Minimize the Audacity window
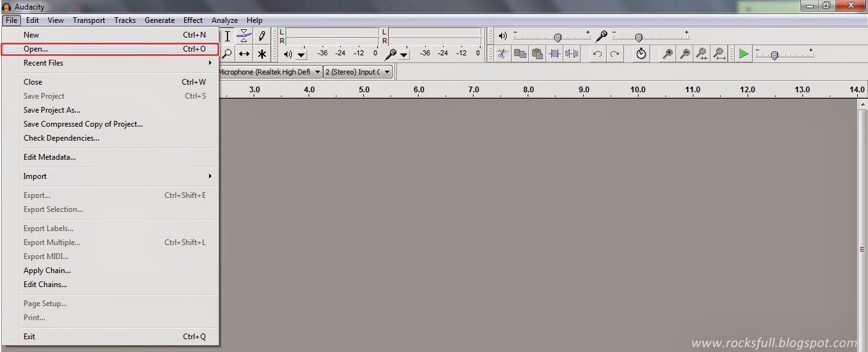 (x=809, y=6)
